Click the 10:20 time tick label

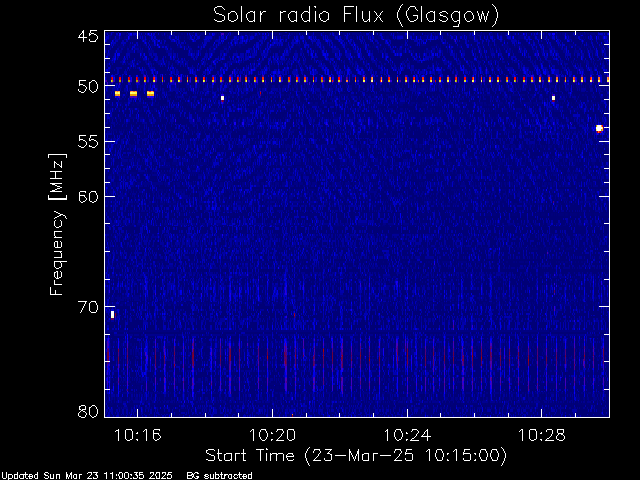click(x=272, y=435)
